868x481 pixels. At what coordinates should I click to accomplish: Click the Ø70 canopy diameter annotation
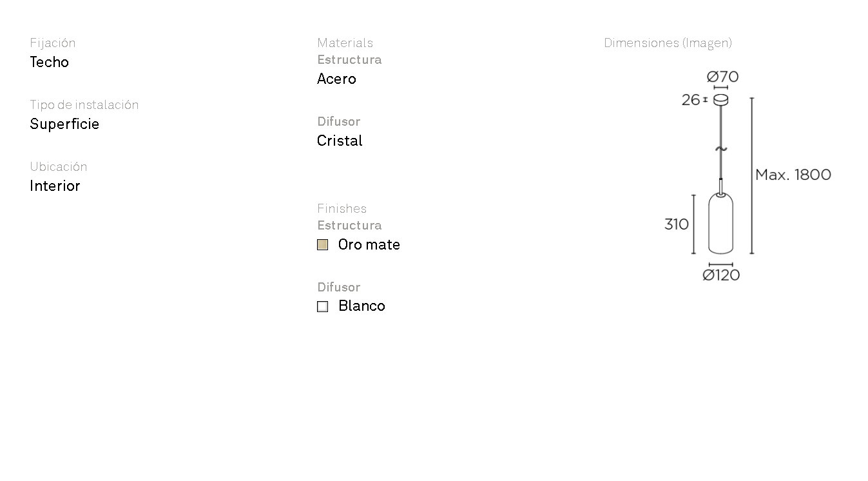722,77
